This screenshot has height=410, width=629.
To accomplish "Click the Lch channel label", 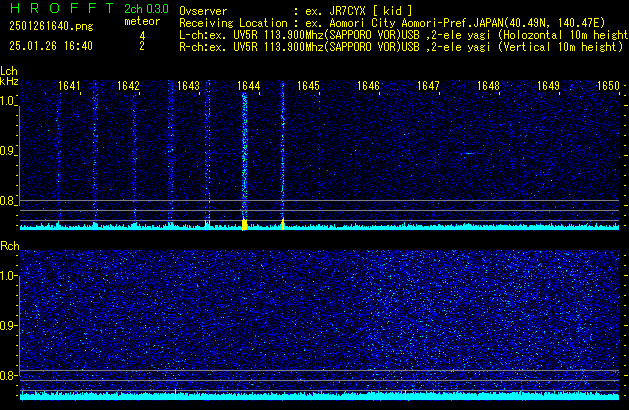I will click(x=9, y=71).
